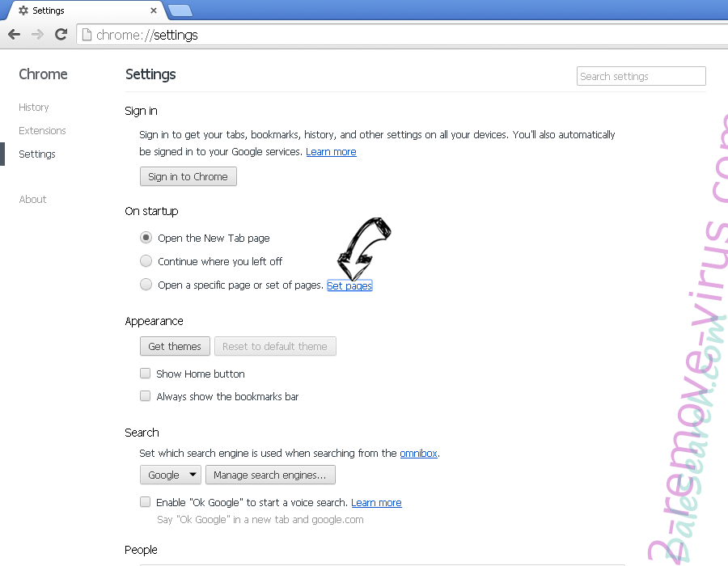Enable Always show the bookmarks bar
The height and width of the screenshot is (566, 728).
(146, 395)
